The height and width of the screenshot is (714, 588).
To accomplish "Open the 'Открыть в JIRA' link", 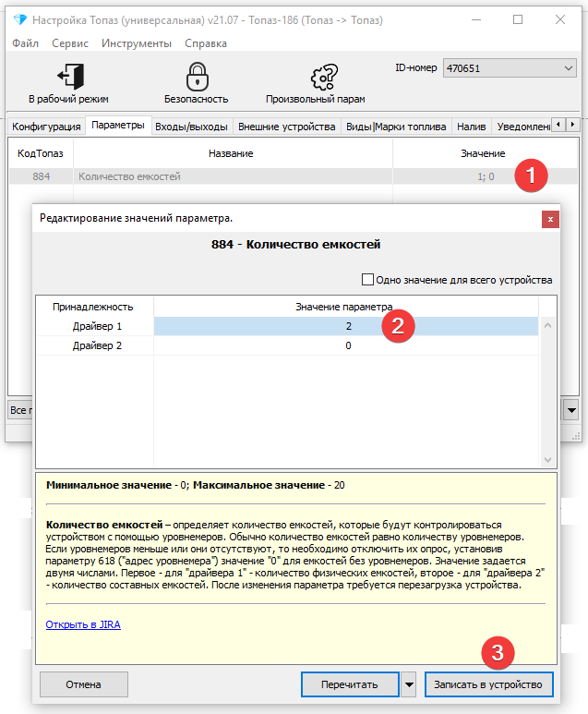I will (x=83, y=624).
